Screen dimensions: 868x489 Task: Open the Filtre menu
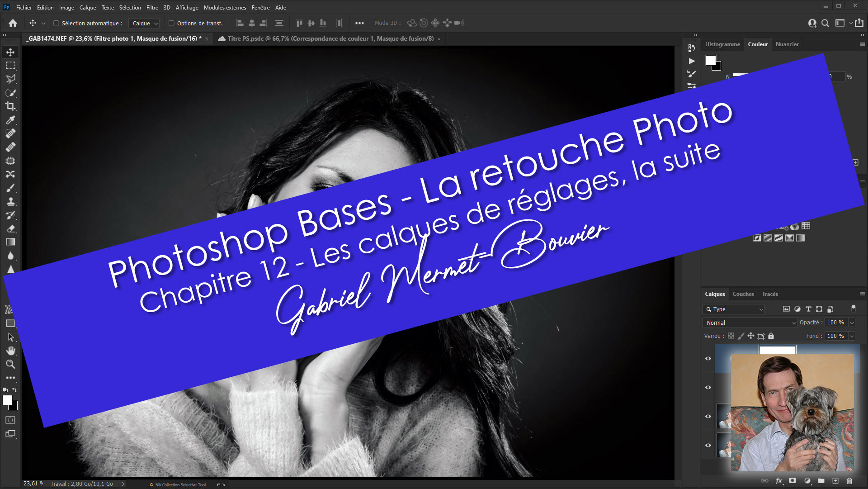coord(152,8)
